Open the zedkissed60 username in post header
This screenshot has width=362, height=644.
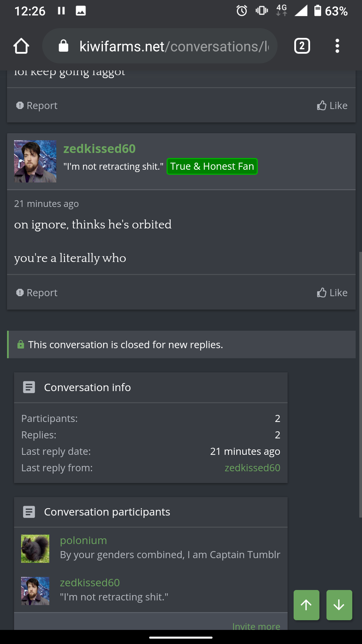pos(100,149)
